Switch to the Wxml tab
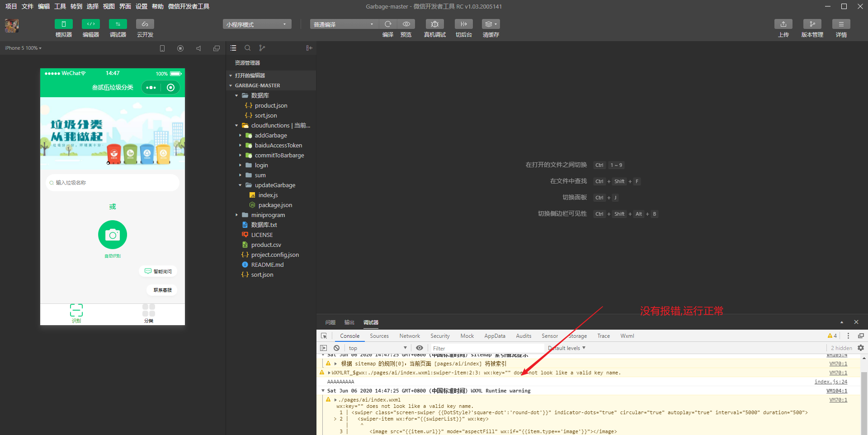 627,336
